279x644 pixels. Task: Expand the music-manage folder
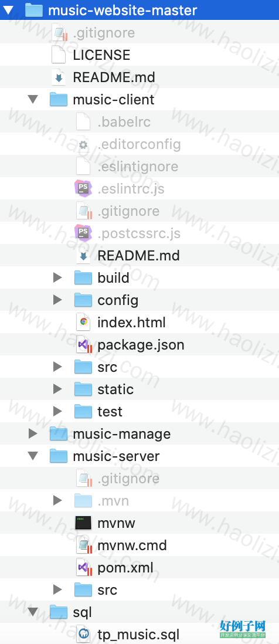(33, 433)
